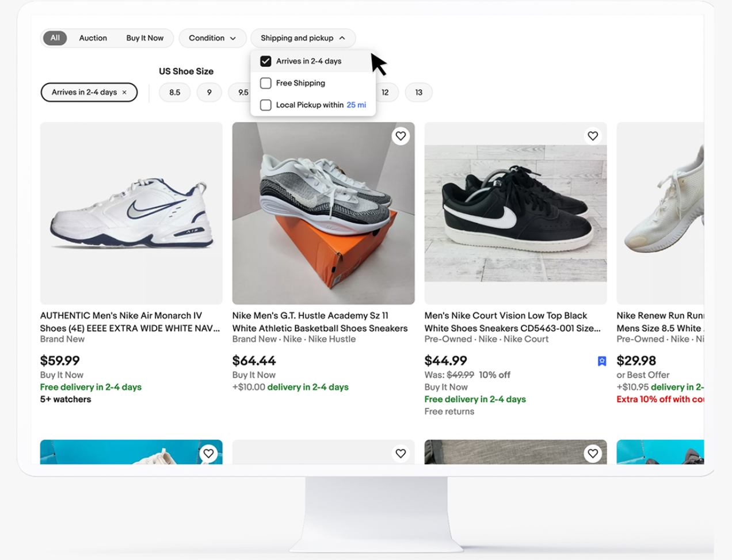Choose US shoe size 12

click(385, 93)
